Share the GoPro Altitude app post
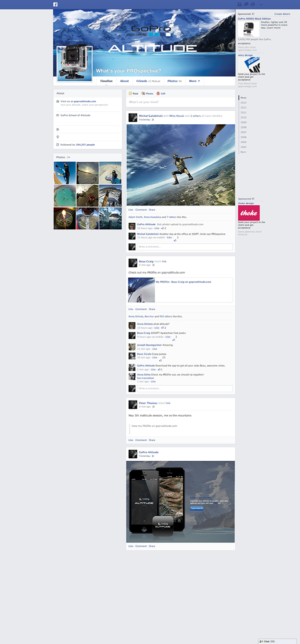 152,546
